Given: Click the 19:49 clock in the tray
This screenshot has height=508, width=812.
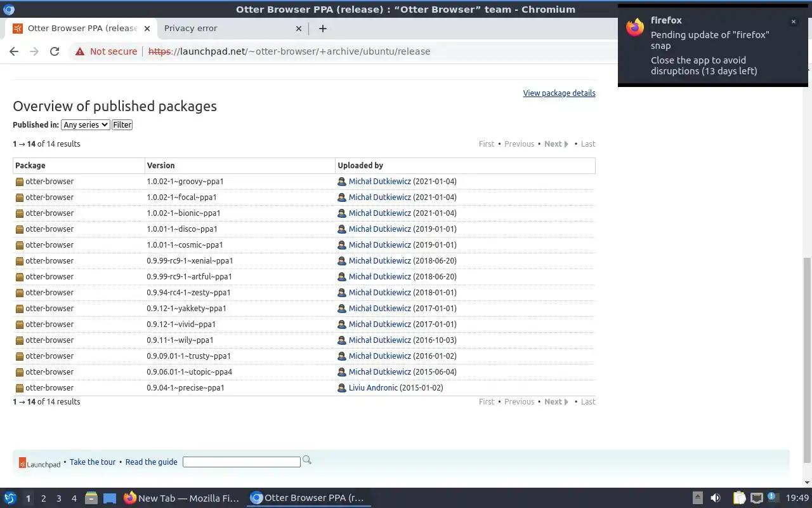Looking at the screenshot, I should click(797, 498).
